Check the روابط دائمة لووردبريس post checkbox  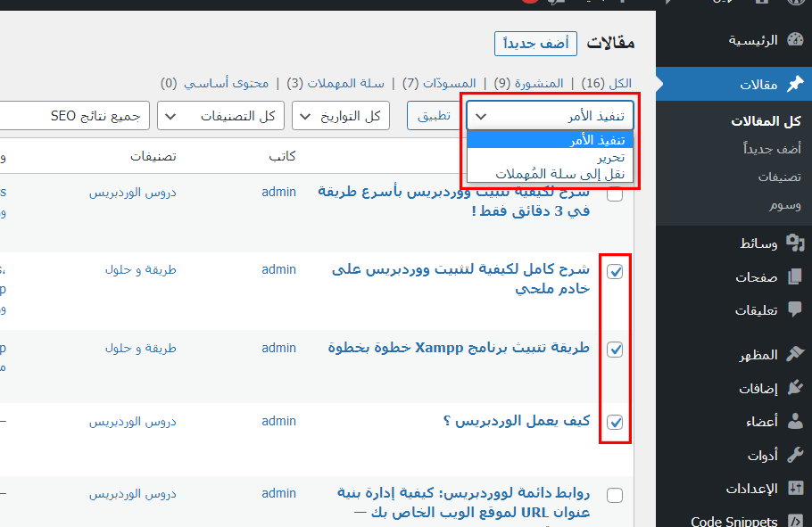coord(615,495)
